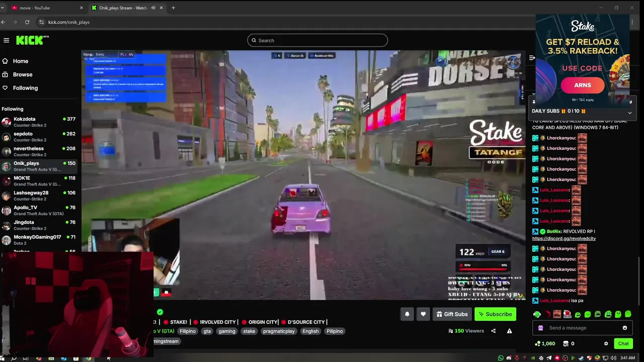Click the taskbar clock showing 3:41 AM
Image resolution: width=644 pixels, height=362 pixels.
627,358
